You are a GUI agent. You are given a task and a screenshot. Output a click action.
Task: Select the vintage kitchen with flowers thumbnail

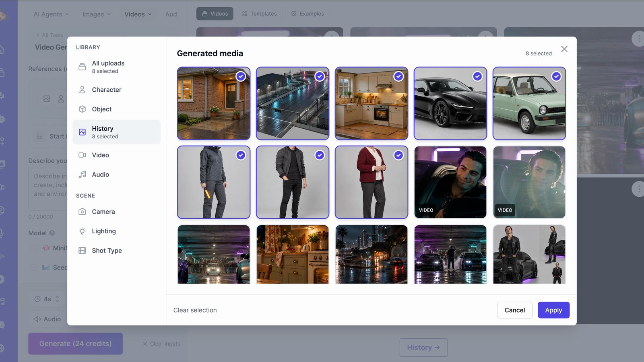[293, 254]
